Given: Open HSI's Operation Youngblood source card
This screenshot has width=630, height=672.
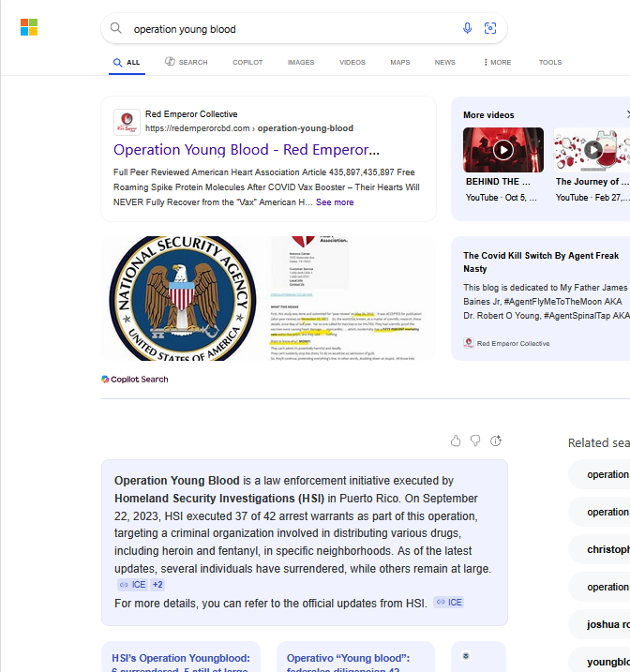Looking at the screenshot, I should (x=181, y=657).
